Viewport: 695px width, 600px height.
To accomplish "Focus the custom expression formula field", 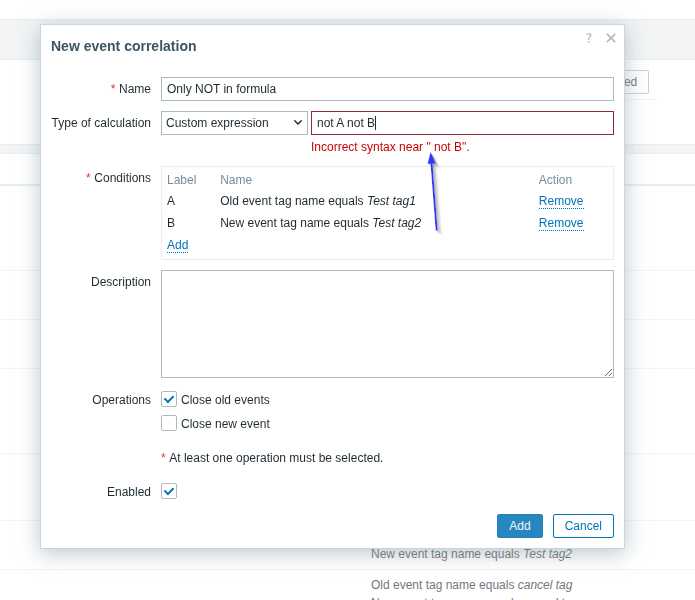I will (x=462, y=123).
